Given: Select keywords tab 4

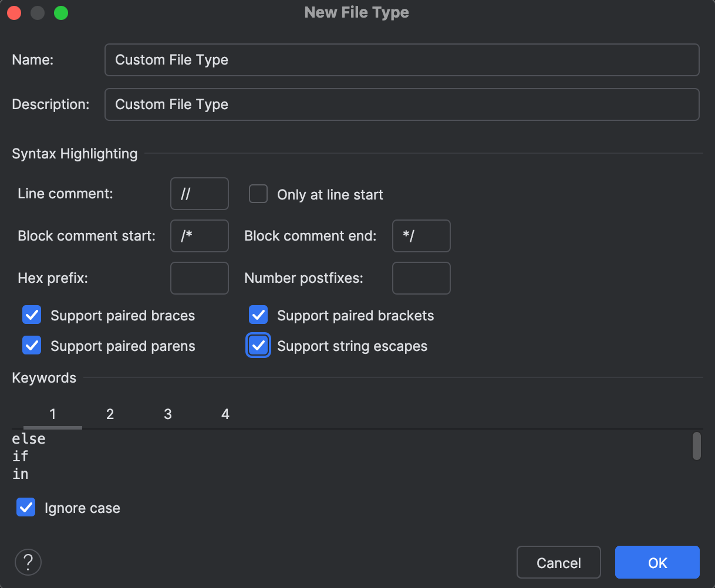Looking at the screenshot, I should point(225,414).
